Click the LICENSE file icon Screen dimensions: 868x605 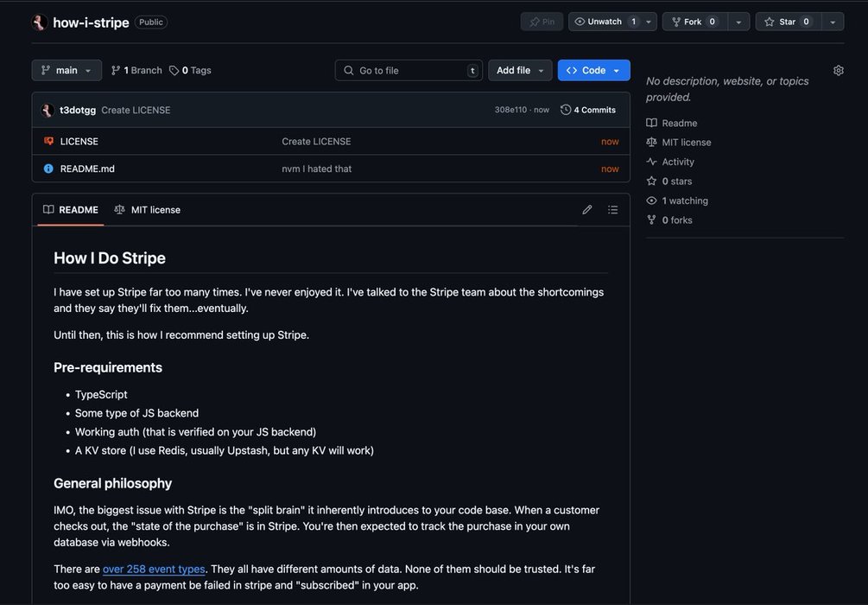point(48,141)
